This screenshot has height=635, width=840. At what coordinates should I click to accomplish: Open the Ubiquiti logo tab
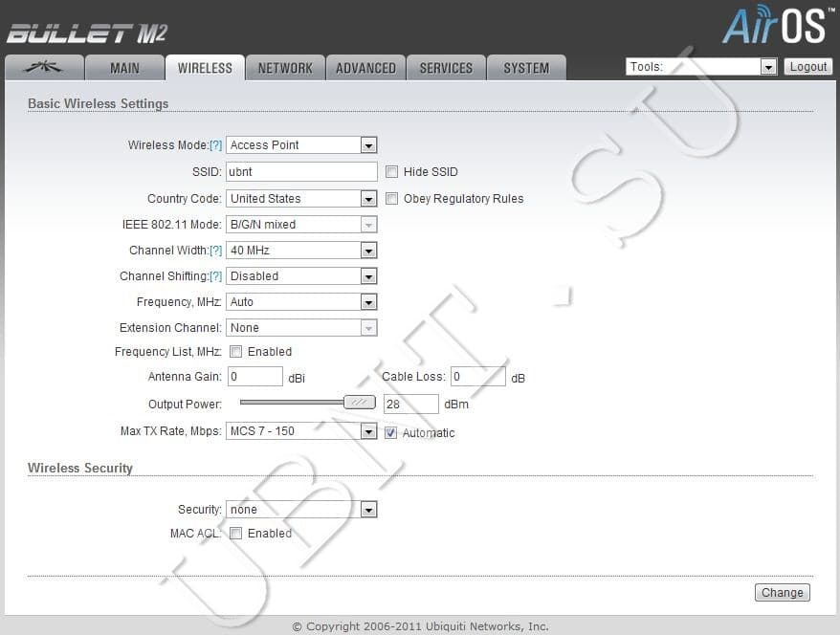tap(44, 68)
